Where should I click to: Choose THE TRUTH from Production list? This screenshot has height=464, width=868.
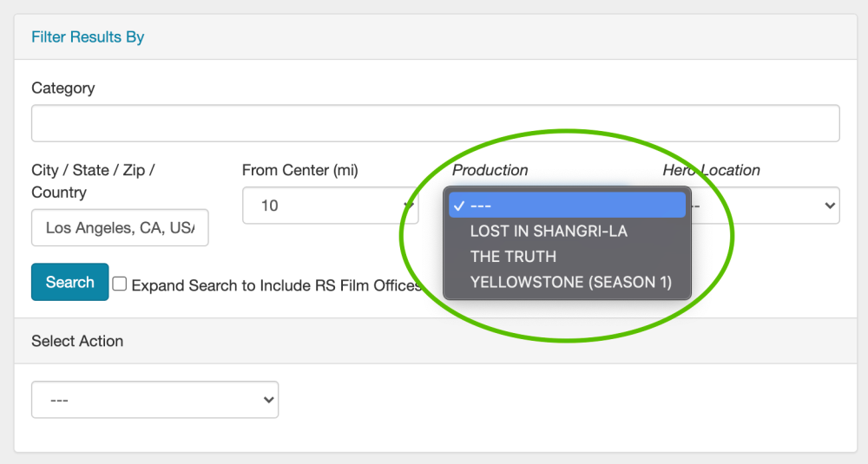pyautogui.click(x=513, y=257)
